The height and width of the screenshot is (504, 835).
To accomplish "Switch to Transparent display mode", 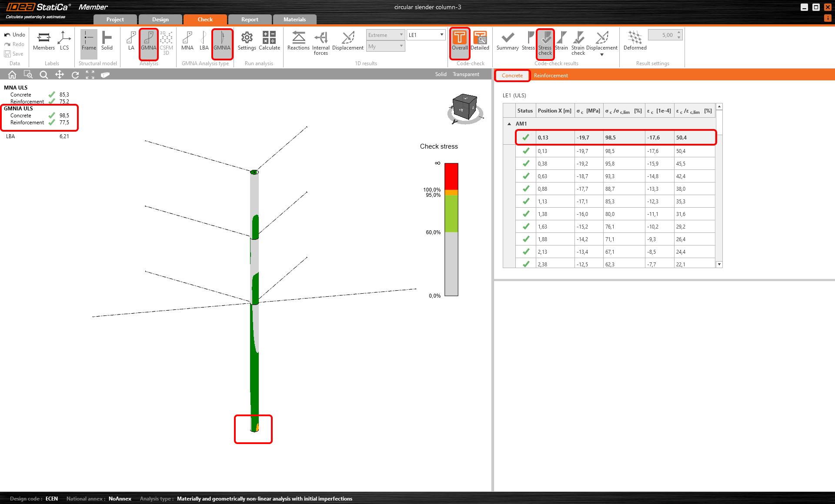I will pyautogui.click(x=466, y=74).
